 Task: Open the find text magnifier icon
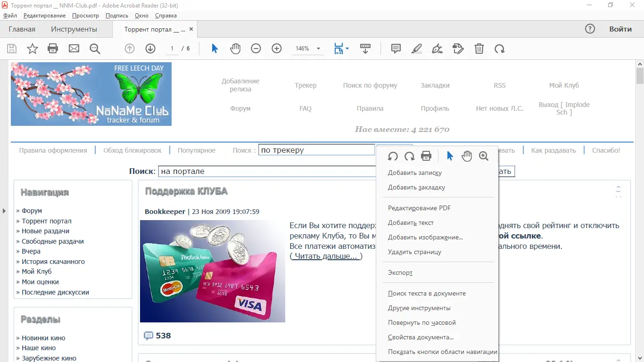(x=95, y=49)
